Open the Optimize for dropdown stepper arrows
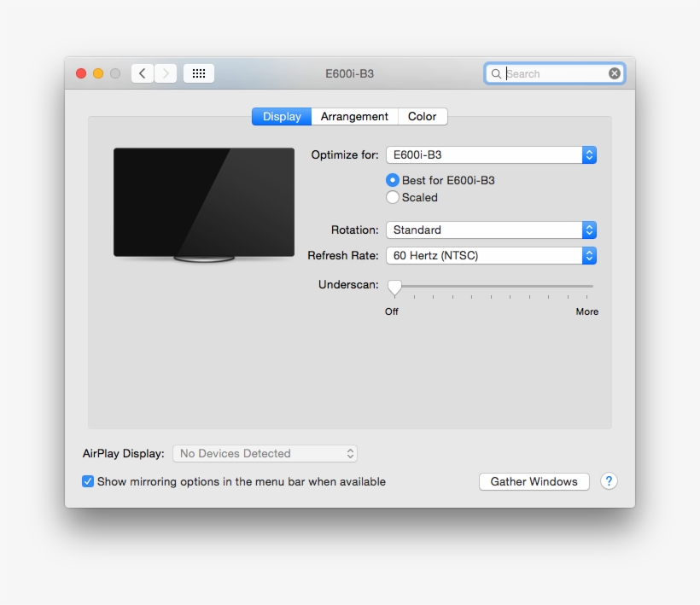The width and height of the screenshot is (700, 605). (589, 154)
